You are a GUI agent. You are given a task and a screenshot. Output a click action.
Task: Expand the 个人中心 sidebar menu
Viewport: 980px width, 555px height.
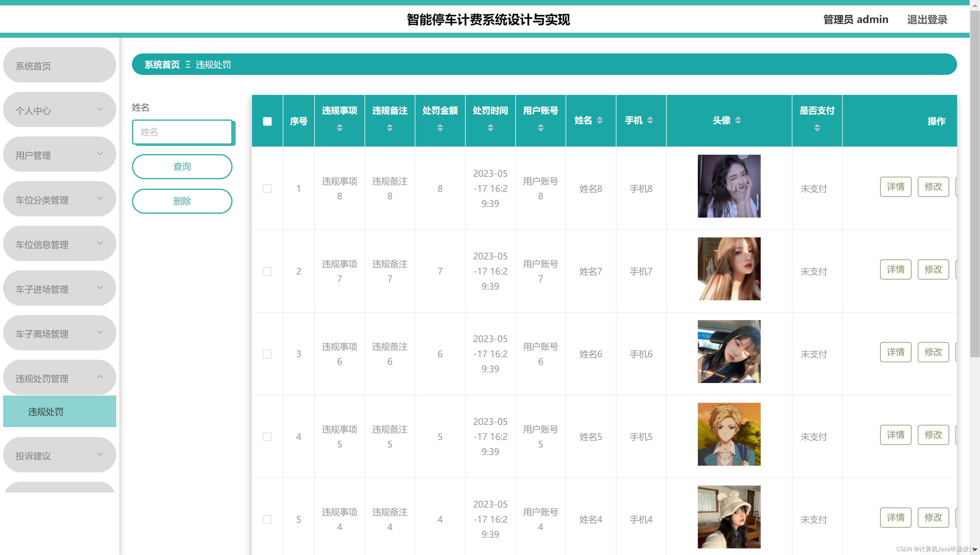coord(59,110)
